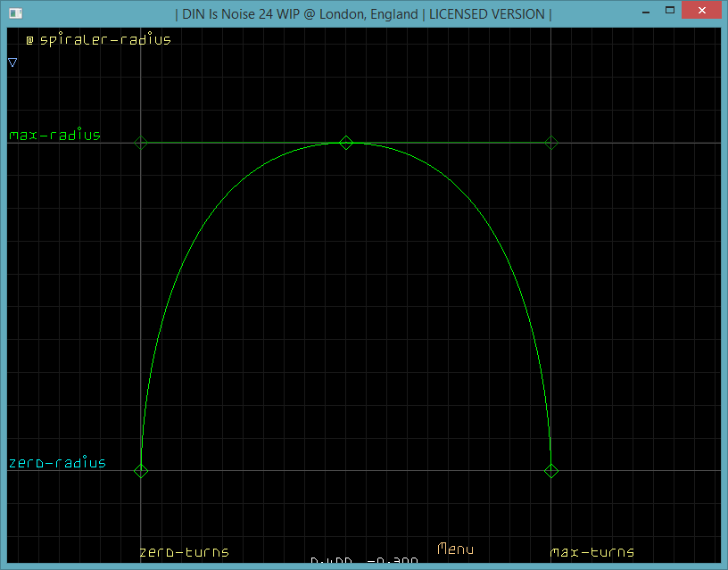The width and height of the screenshot is (728, 570).
Task: Click the zero-turns axis label
Action: pos(184,552)
